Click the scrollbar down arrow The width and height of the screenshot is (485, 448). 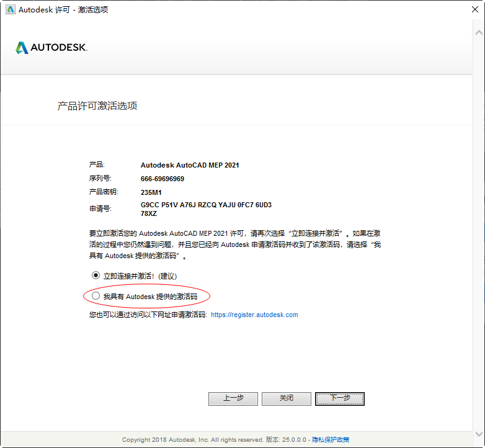pyautogui.click(x=479, y=434)
